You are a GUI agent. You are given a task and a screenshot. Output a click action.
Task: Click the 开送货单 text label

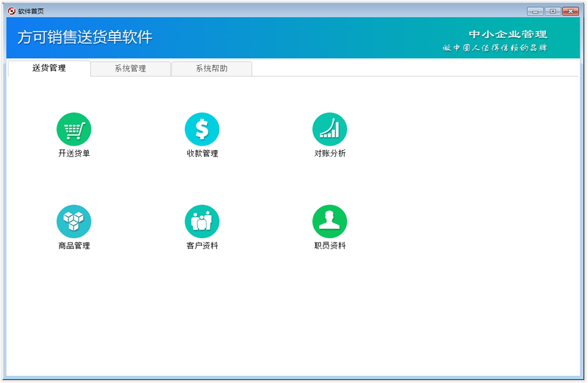tap(74, 153)
